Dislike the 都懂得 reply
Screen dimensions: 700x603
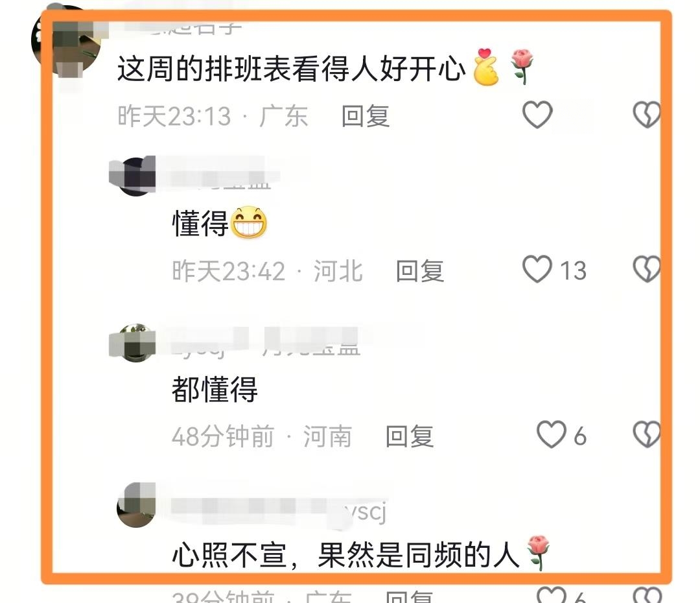tap(646, 434)
